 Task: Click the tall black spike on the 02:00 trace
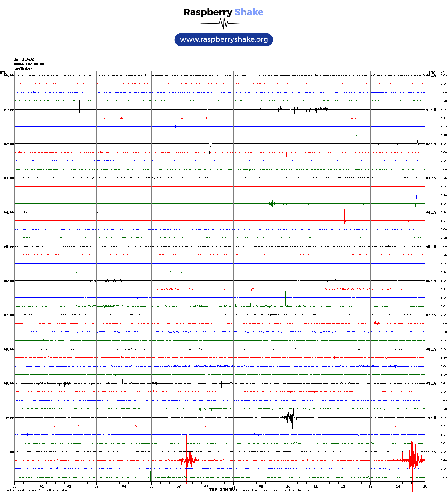(209, 131)
